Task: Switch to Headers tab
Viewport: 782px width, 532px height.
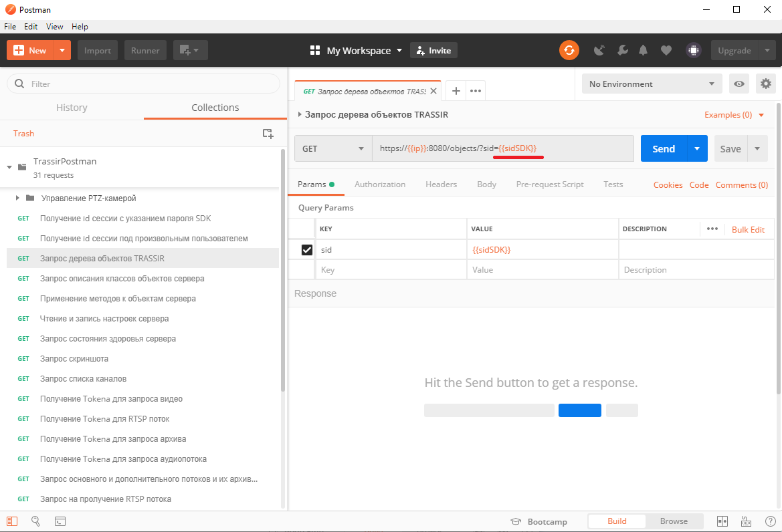Action: point(442,184)
